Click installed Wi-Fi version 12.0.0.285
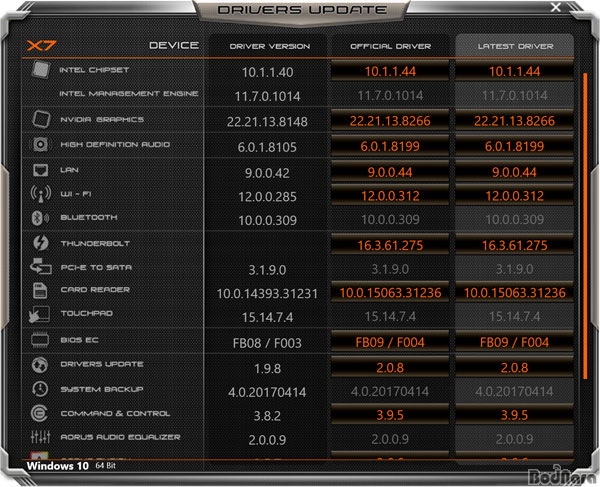Viewport: 600px width, 487px height. [267, 197]
